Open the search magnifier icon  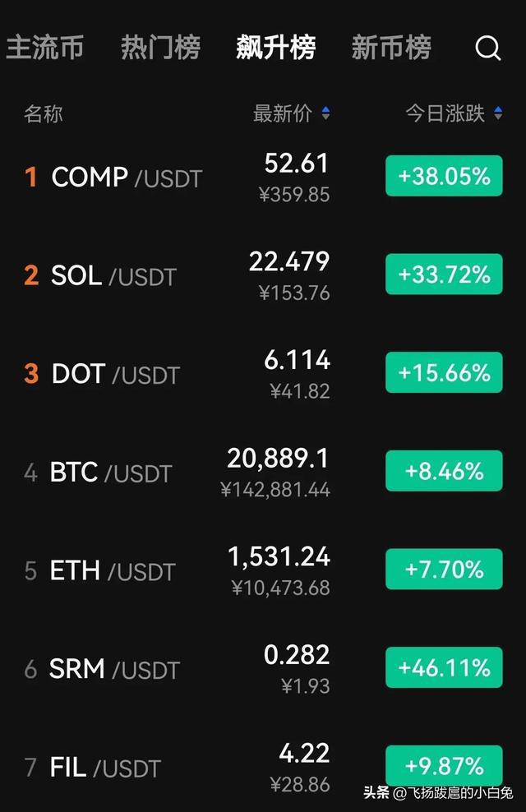click(487, 48)
